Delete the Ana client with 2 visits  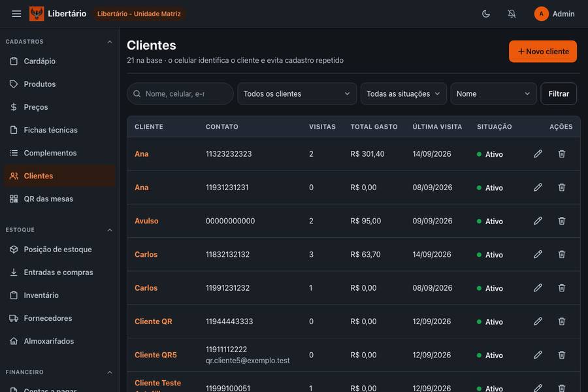pyautogui.click(x=561, y=154)
